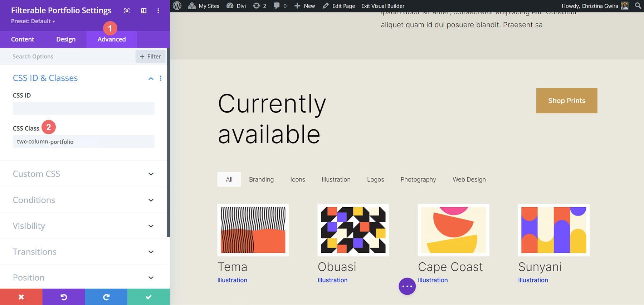644x305 pixels.
Task: Click the snap modal to side icon
Action: [x=144, y=11]
